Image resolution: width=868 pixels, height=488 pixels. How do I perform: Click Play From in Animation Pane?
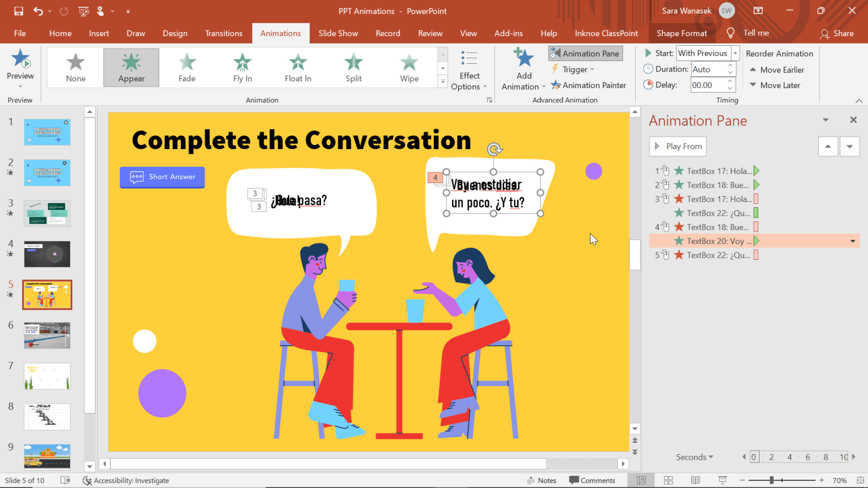(x=678, y=146)
